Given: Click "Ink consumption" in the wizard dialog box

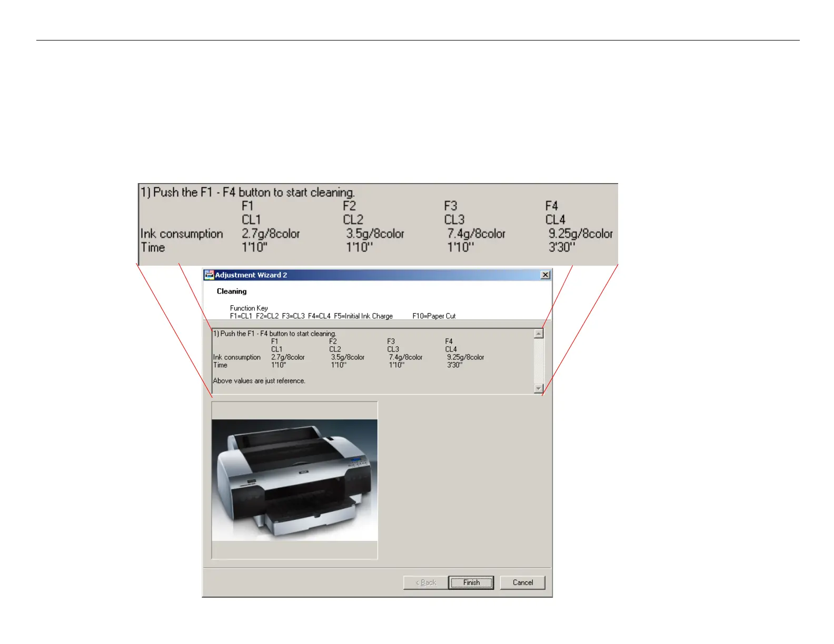Looking at the screenshot, I should 237,357.
